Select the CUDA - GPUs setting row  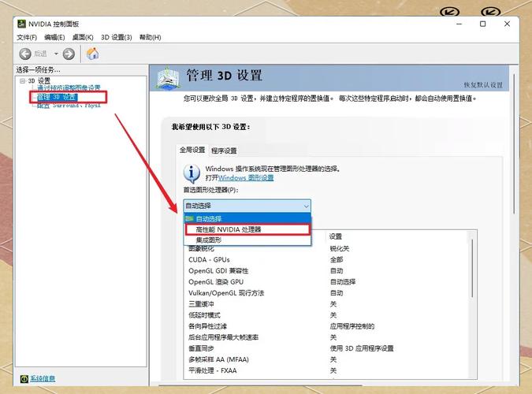[x=327, y=259]
